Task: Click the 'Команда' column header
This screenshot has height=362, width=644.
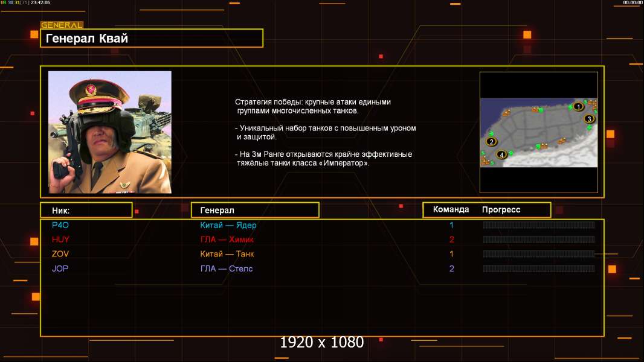Action: (451, 209)
